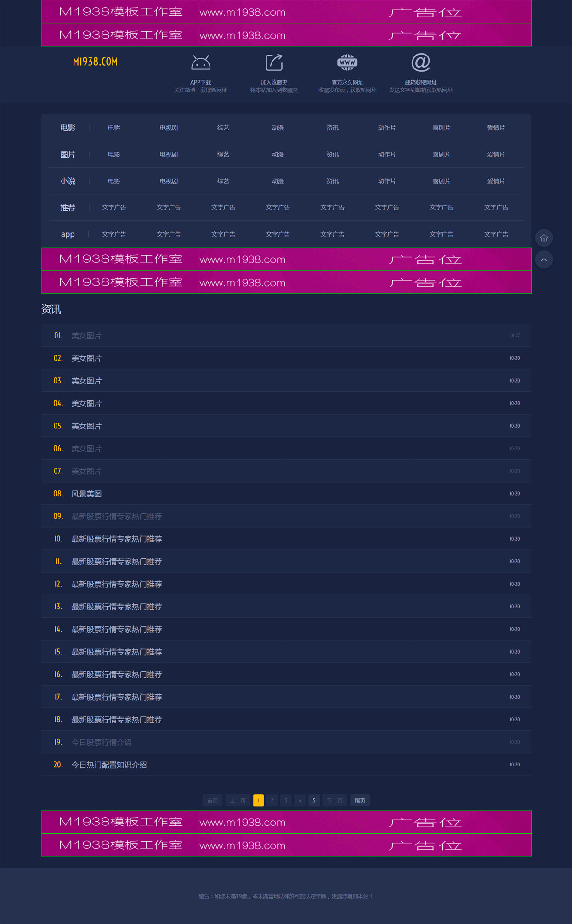Click the 尾页 pagination button

[x=360, y=800]
